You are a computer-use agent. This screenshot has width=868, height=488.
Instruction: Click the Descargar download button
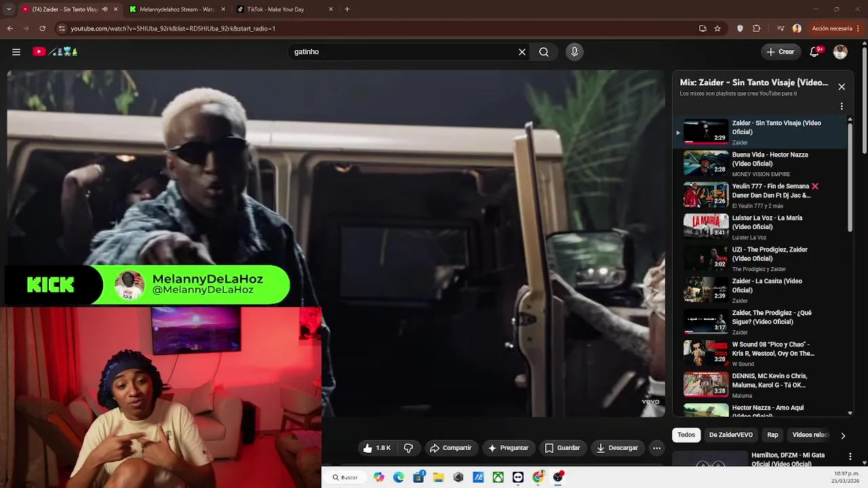pos(617,448)
